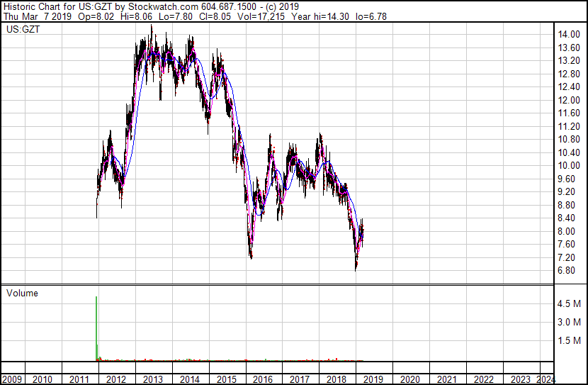Screen dimensions: 588x385
Task: Click the Cl=8.05 closing price value
Action: [x=215, y=17]
